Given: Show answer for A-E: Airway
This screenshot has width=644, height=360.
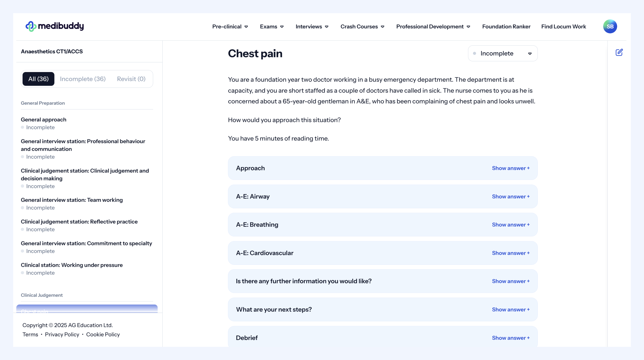Looking at the screenshot, I should [x=511, y=196].
